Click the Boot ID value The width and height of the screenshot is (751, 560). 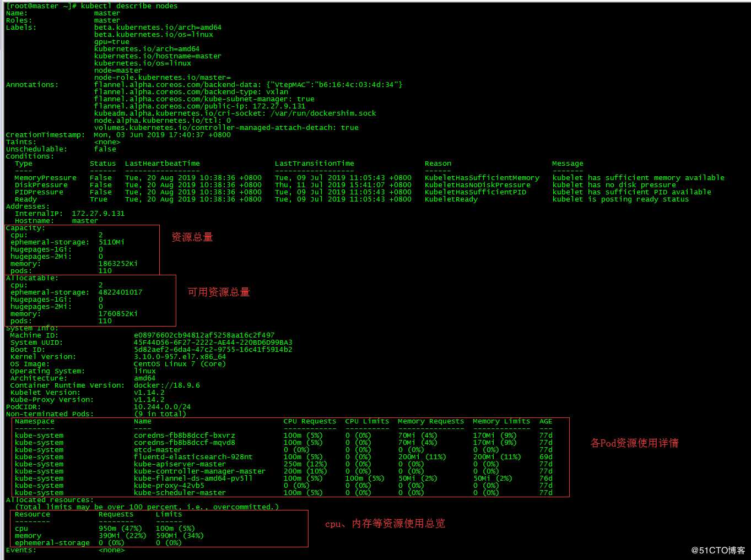(x=213, y=350)
